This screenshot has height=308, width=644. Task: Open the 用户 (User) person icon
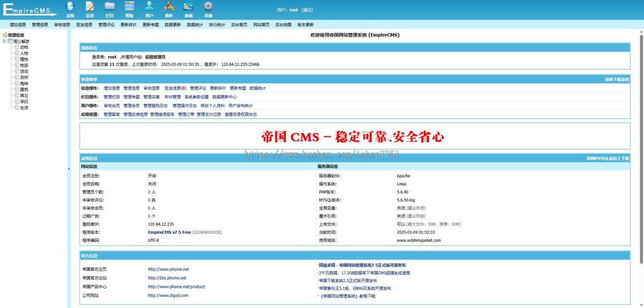point(149,6)
